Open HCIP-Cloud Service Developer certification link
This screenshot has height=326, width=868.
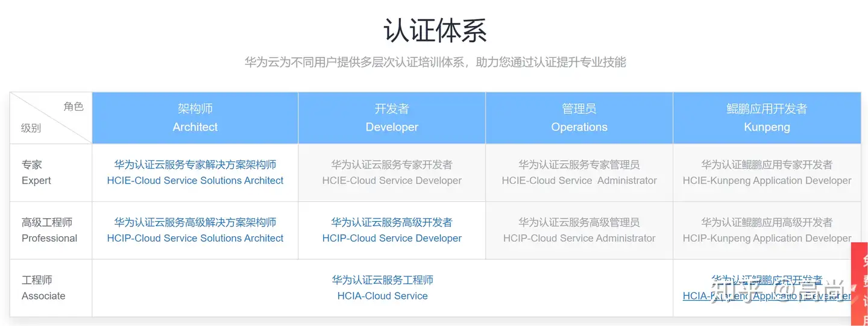[392, 238]
